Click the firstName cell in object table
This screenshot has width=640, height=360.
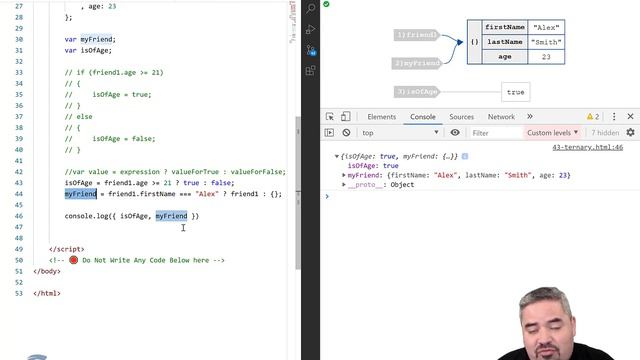pos(505,27)
